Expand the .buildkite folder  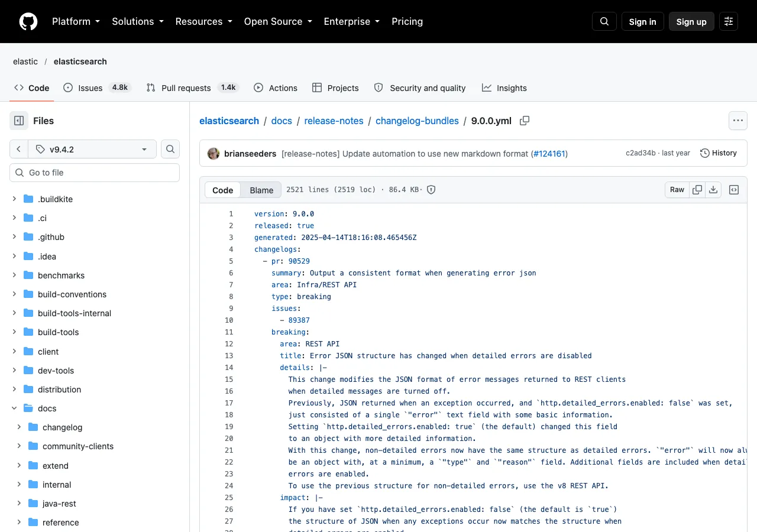click(x=14, y=199)
